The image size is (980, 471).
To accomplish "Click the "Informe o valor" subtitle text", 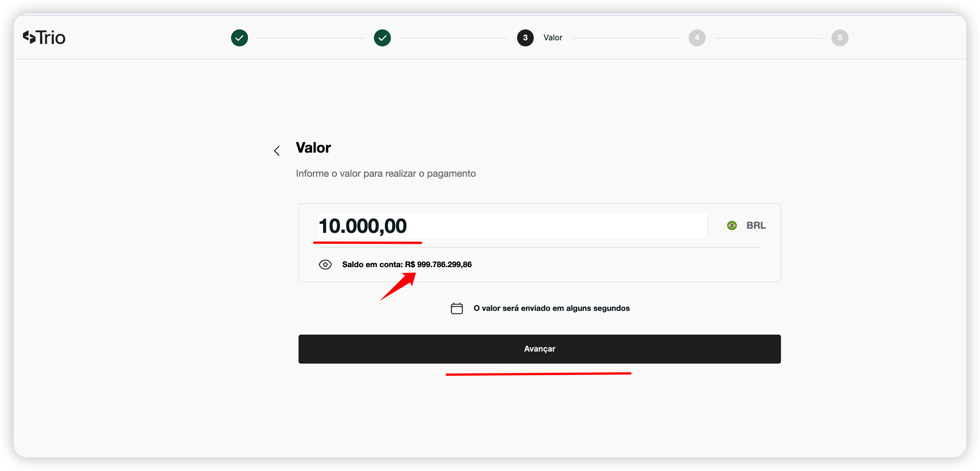I will pos(386,173).
